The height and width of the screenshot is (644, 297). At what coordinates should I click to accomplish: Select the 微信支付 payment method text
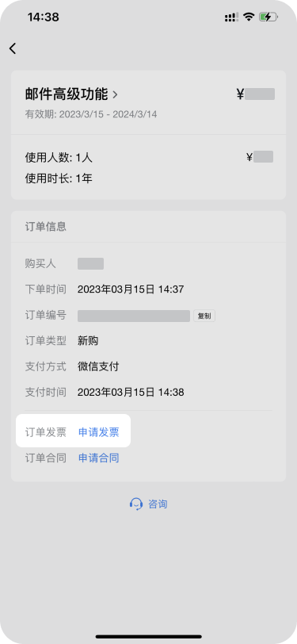pyautogui.click(x=98, y=366)
